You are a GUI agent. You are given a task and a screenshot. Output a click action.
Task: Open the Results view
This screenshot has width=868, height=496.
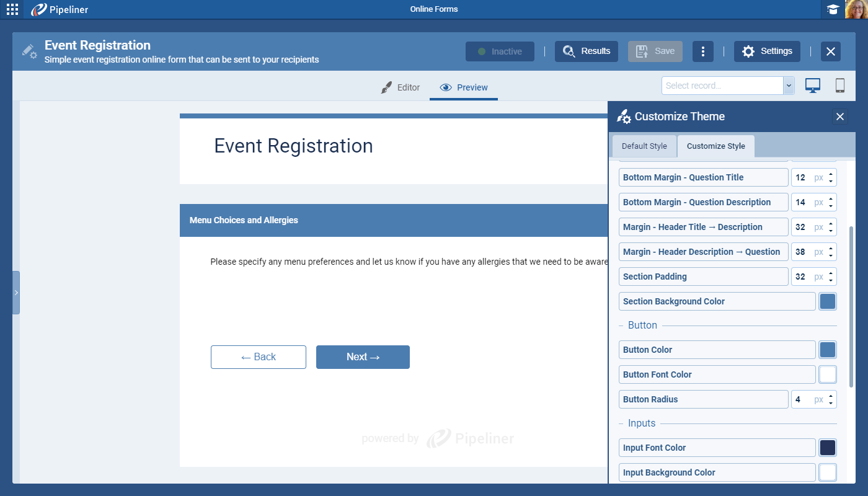pyautogui.click(x=587, y=51)
